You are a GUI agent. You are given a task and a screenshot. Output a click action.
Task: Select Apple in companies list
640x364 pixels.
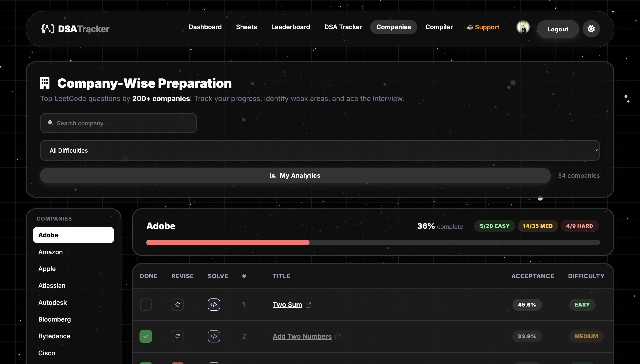74,268
